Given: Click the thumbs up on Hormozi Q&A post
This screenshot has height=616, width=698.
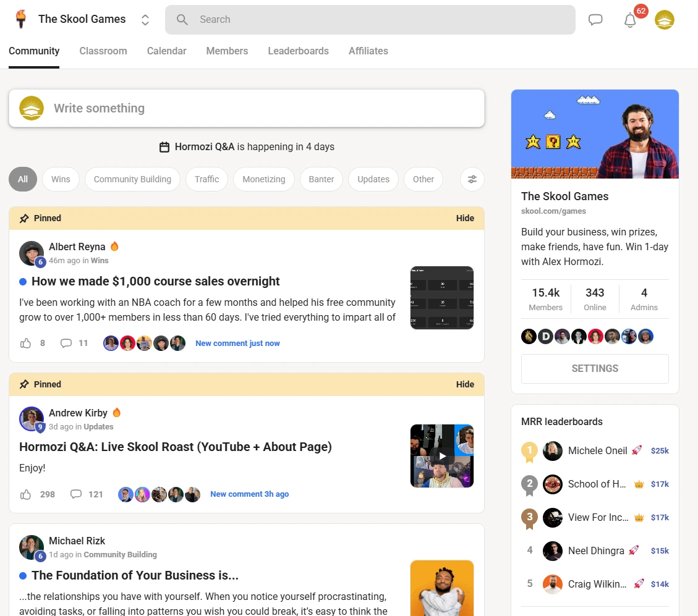Looking at the screenshot, I should coord(26,494).
